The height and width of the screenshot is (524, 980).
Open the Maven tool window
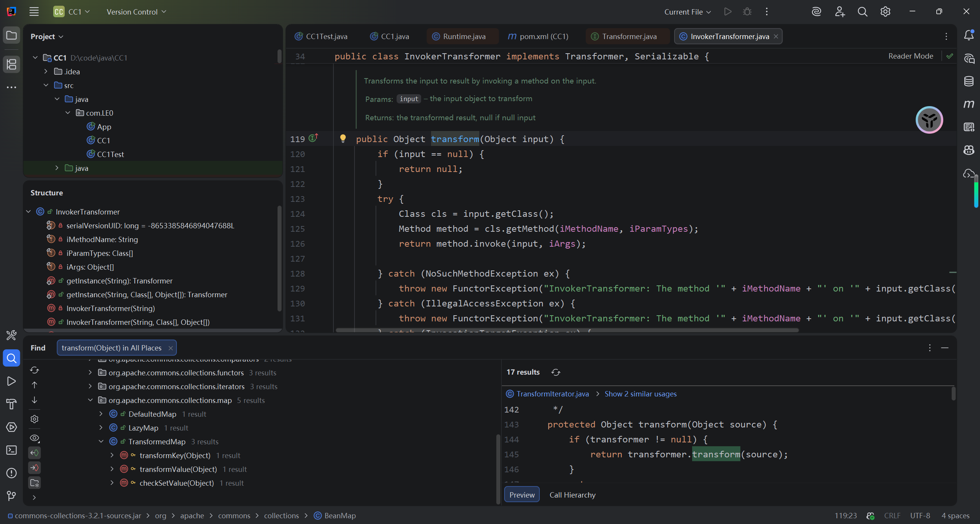click(x=969, y=104)
